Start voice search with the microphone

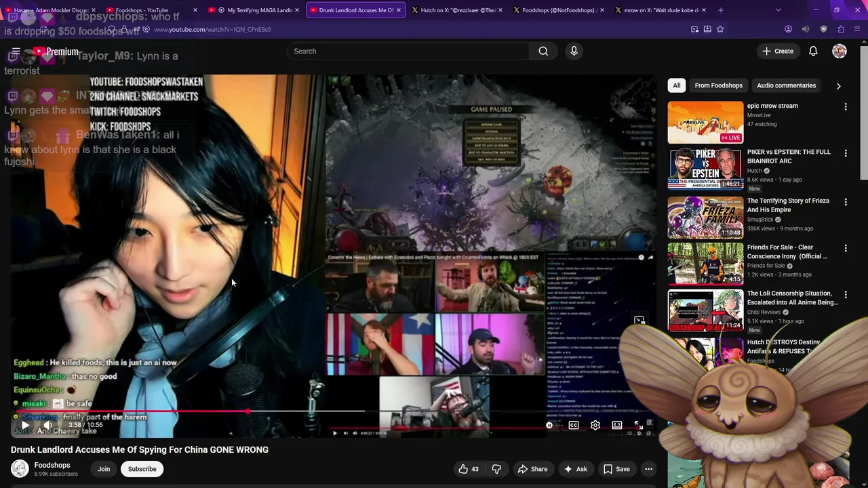[574, 51]
